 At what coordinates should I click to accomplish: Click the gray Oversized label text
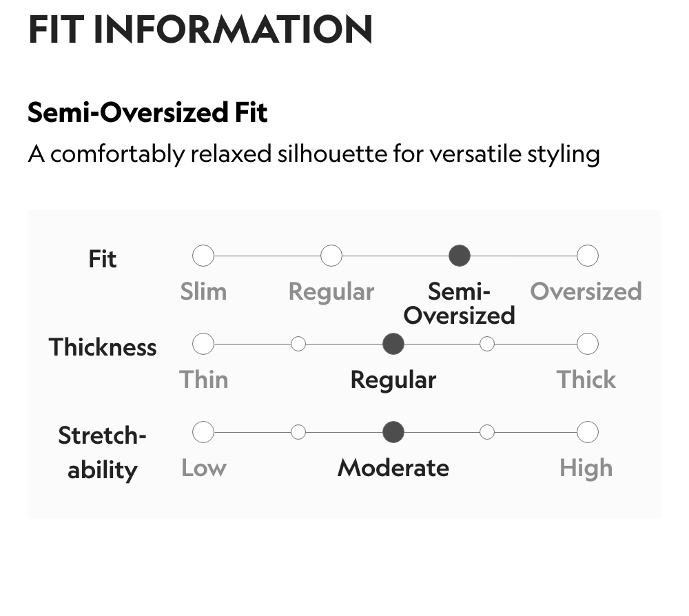(x=586, y=291)
